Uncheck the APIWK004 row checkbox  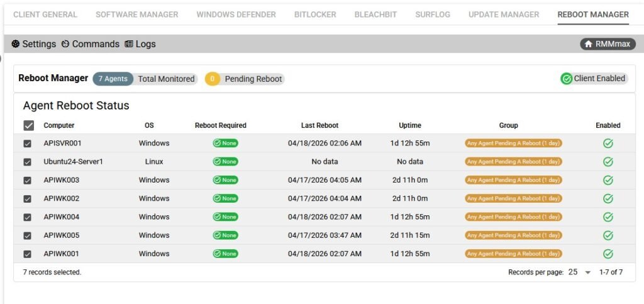click(x=27, y=217)
